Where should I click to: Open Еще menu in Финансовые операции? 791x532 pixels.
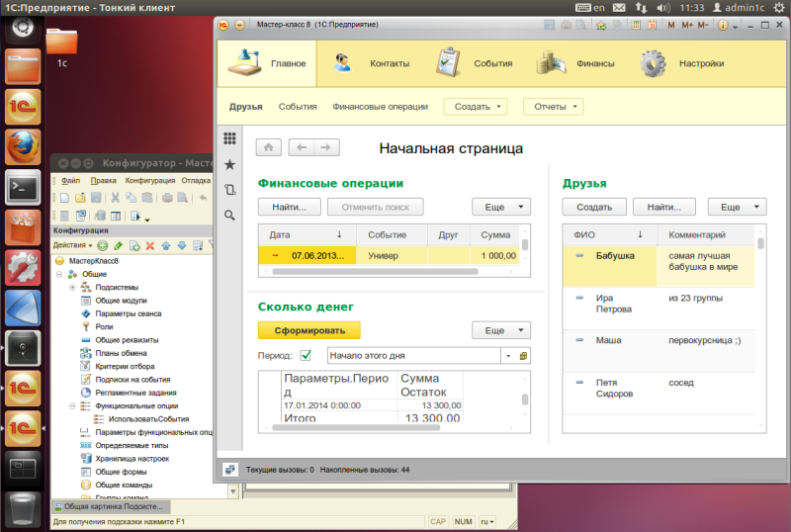point(501,207)
